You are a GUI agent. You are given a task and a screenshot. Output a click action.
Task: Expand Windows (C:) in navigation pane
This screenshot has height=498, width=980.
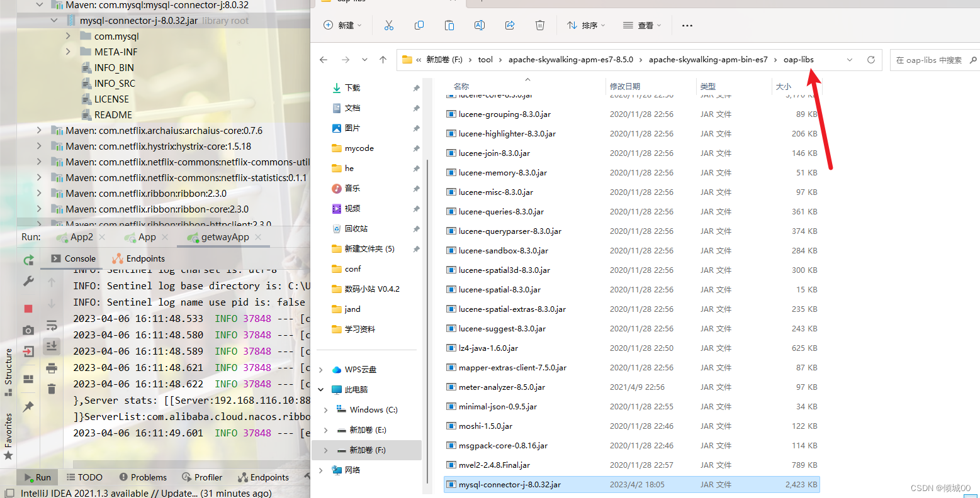[x=325, y=410]
